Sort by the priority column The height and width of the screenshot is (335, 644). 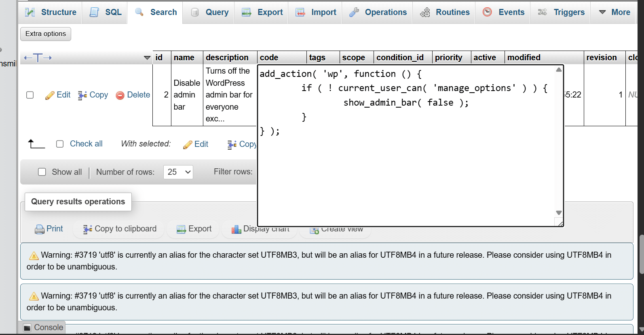pos(449,57)
